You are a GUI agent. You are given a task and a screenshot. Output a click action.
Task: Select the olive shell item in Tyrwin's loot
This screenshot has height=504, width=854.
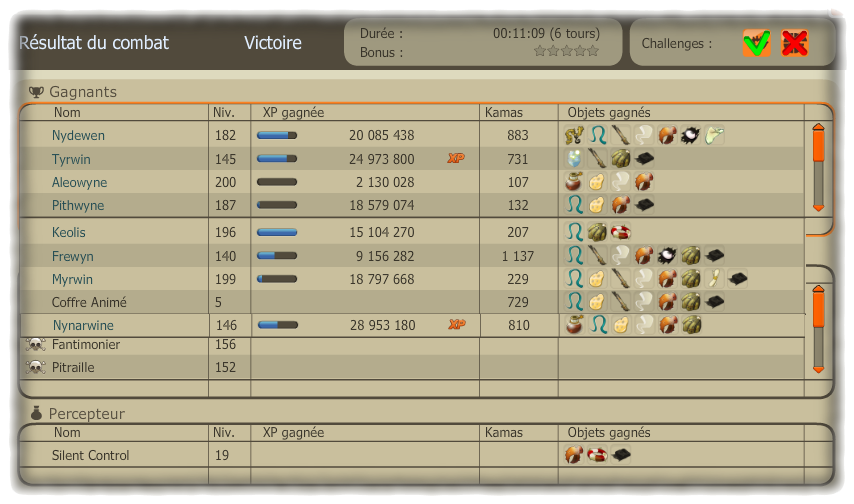point(621,159)
